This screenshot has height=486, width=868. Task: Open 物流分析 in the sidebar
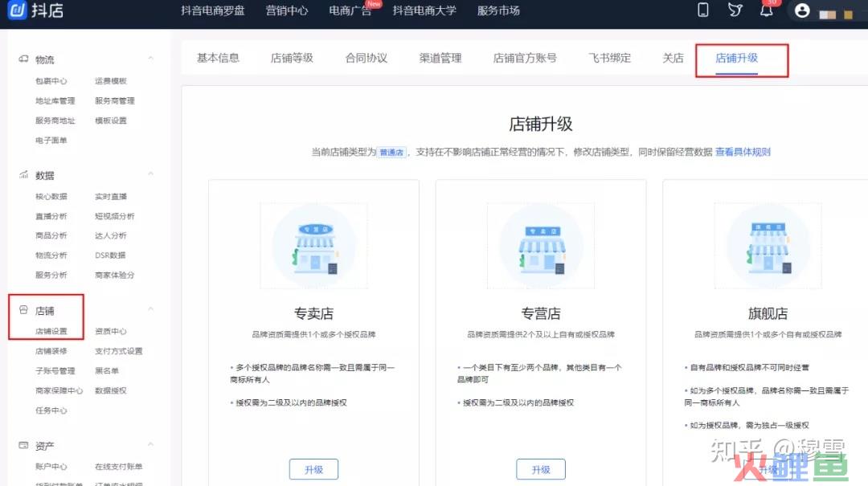tap(51, 255)
